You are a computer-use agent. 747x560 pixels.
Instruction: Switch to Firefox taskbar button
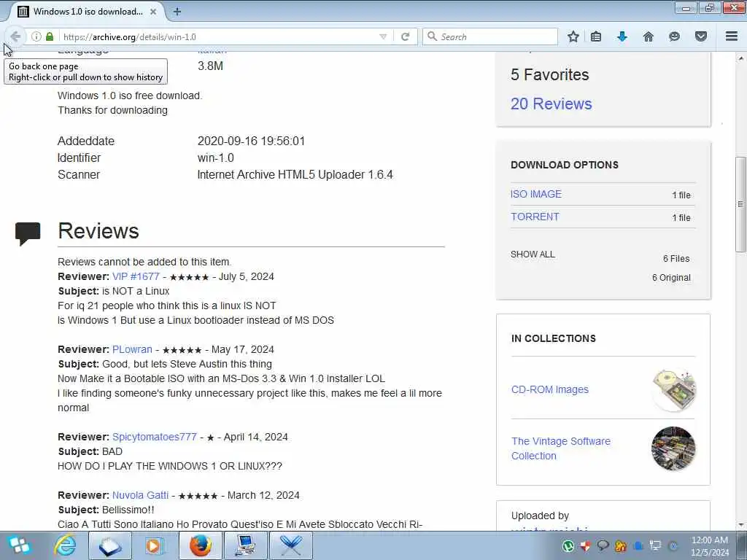click(x=200, y=545)
